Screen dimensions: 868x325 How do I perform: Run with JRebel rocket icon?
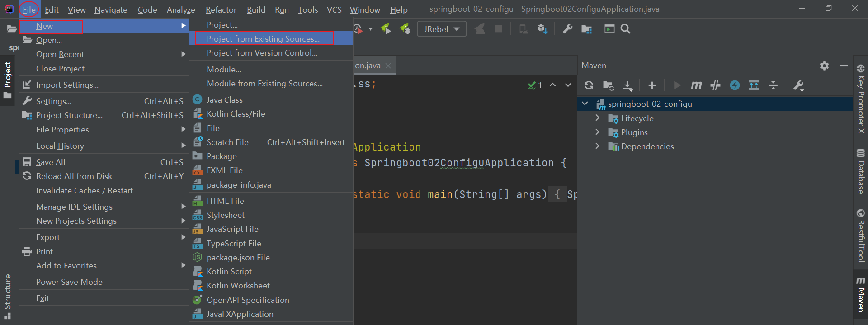tap(386, 29)
